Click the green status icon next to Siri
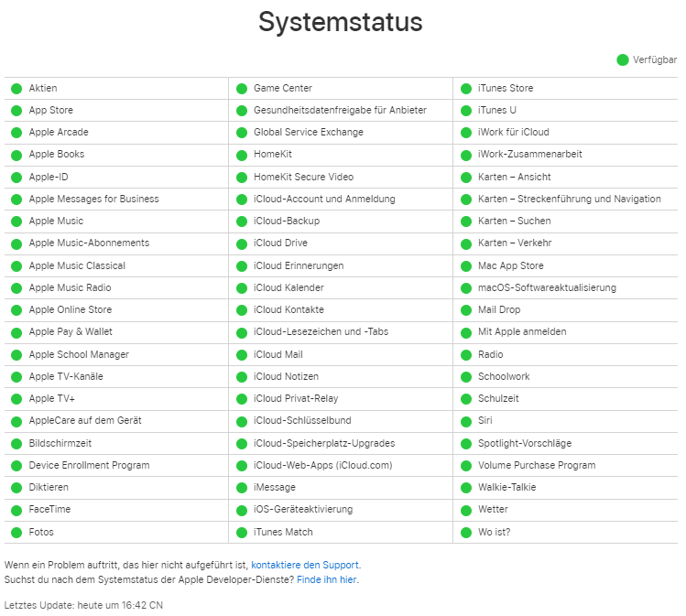The image size is (686, 616). [x=466, y=421]
